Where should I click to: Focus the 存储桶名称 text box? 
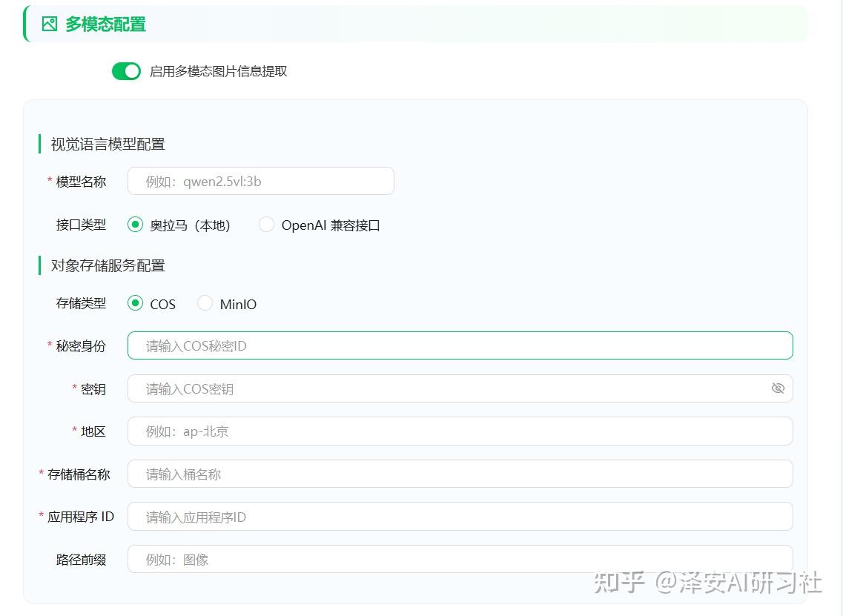coord(460,474)
